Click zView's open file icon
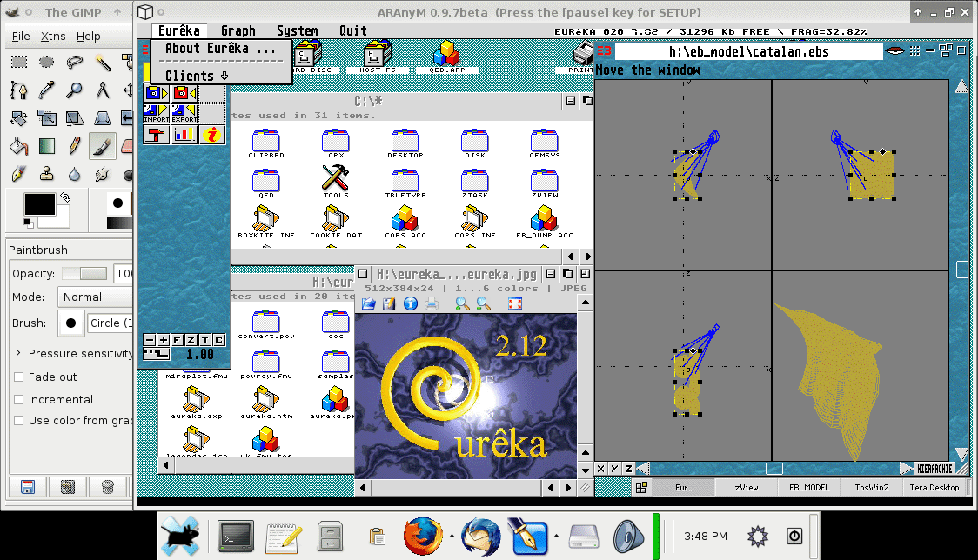978x560 pixels. pos(369,303)
